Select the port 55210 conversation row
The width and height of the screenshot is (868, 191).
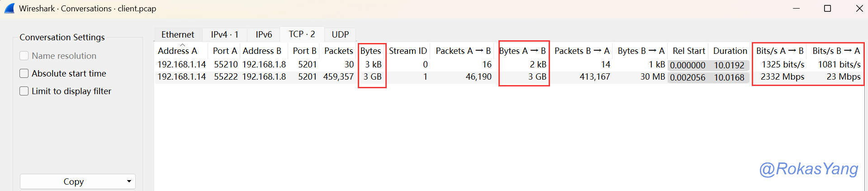[x=226, y=64]
